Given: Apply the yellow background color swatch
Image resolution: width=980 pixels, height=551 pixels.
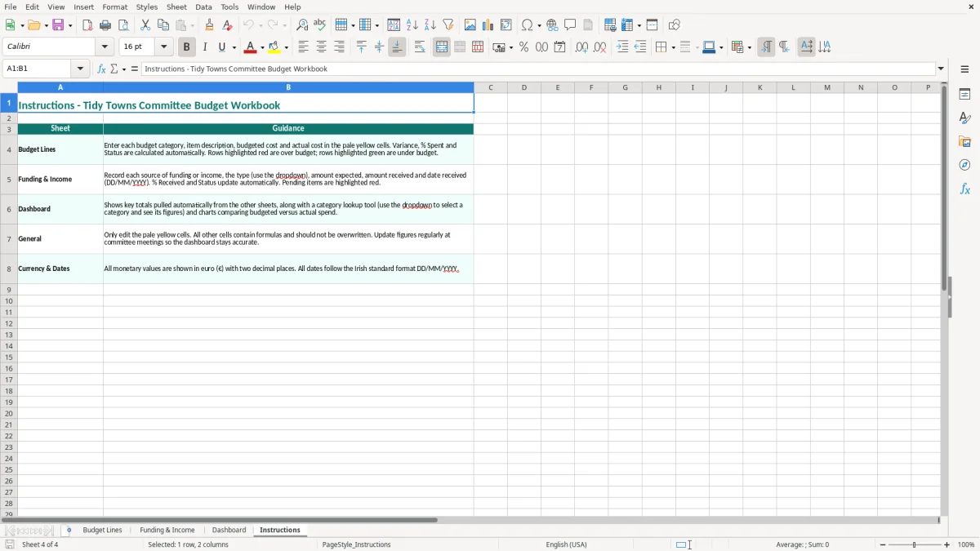Looking at the screenshot, I should tap(274, 47).
